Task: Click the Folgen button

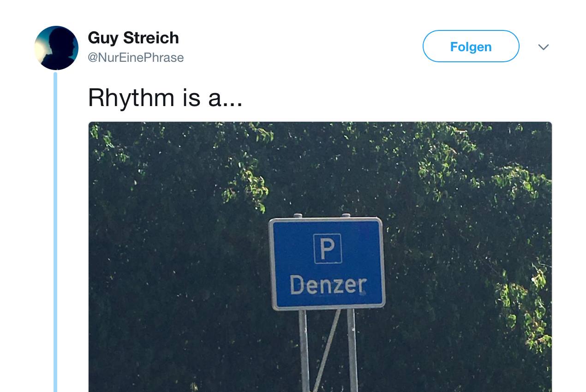Action: coord(471,46)
